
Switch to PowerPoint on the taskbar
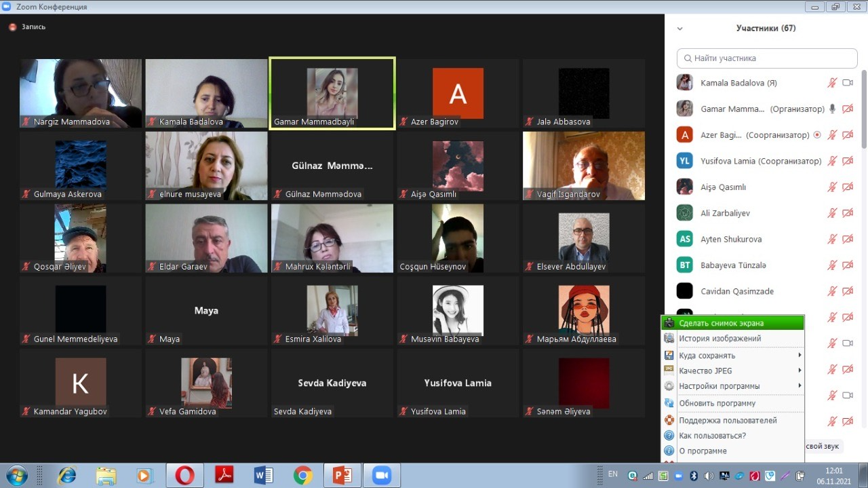click(x=342, y=475)
